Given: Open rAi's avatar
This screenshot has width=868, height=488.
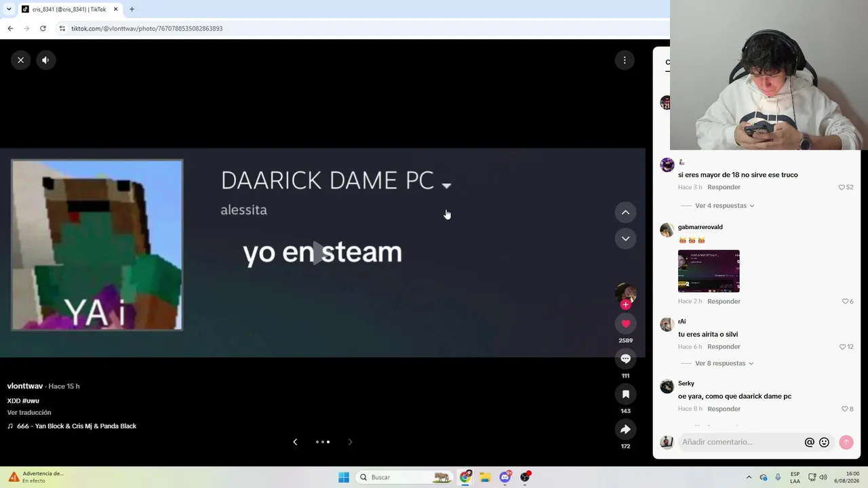Looking at the screenshot, I should [667, 324].
